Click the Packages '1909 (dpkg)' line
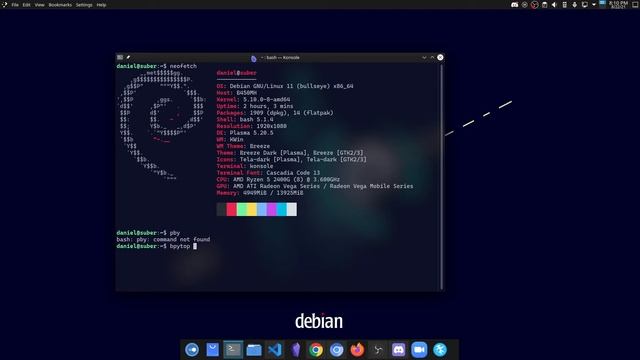 pos(275,113)
